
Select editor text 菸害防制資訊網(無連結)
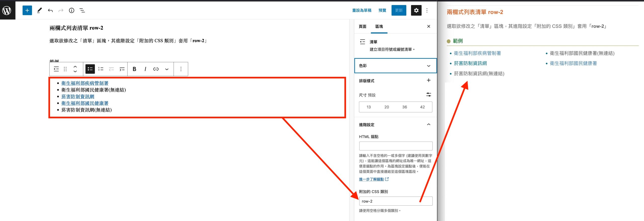point(87,110)
